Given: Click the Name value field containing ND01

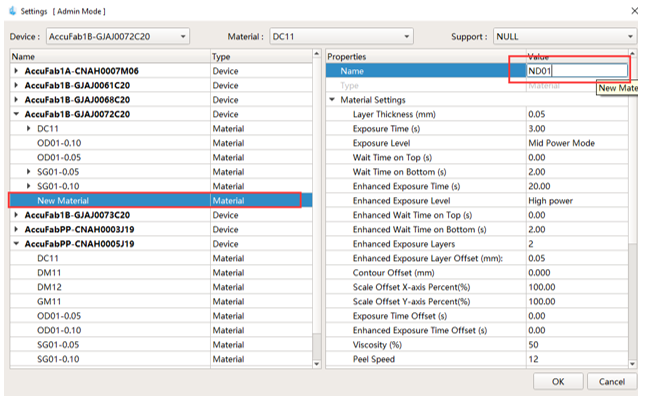Looking at the screenshot, I should click(577, 71).
